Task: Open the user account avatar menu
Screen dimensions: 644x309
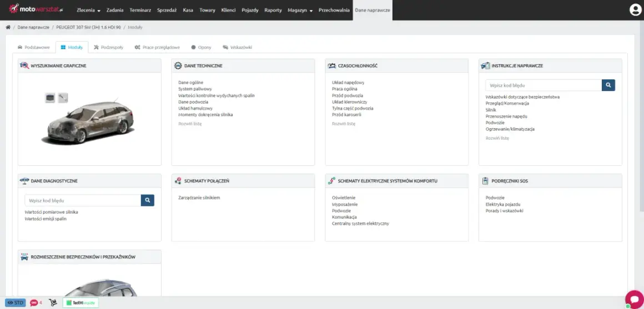Action: (635, 10)
